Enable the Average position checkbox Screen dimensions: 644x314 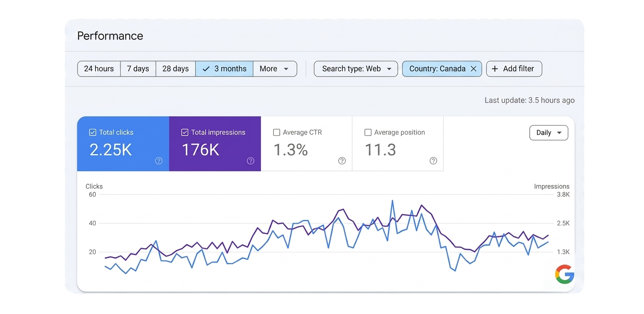click(x=368, y=133)
